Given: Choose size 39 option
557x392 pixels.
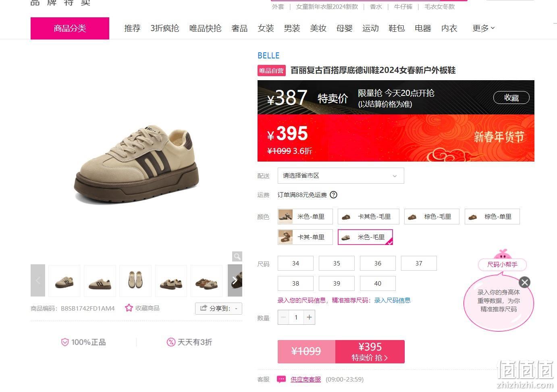Looking at the screenshot, I should pyautogui.click(x=337, y=283).
